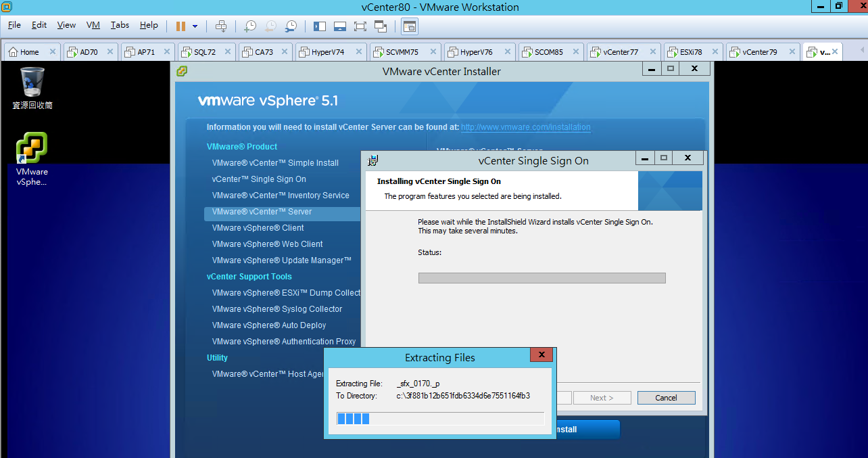Select VMware vSphere Update Manager

tap(282, 260)
